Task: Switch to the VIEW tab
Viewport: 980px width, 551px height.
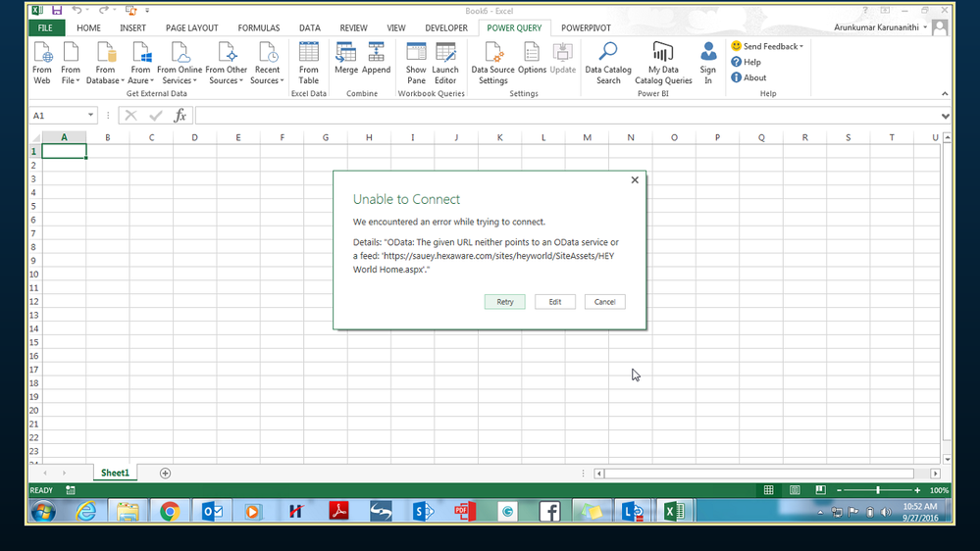Action: tap(396, 28)
